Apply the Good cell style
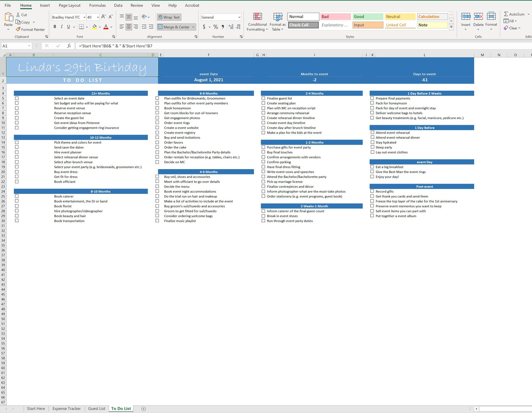 click(x=368, y=17)
